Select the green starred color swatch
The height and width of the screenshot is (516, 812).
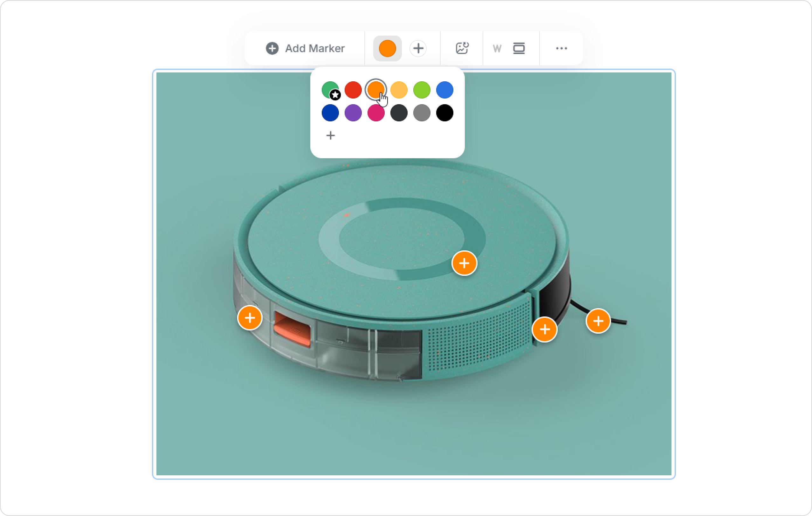click(x=330, y=90)
